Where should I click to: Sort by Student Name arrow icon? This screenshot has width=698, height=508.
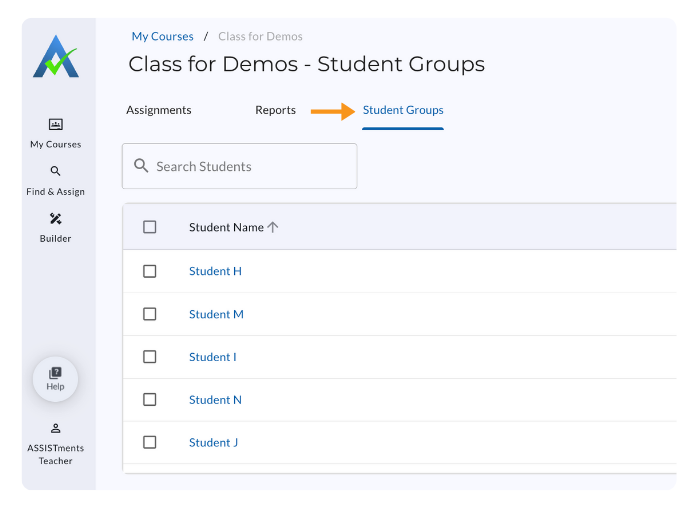pyautogui.click(x=273, y=227)
